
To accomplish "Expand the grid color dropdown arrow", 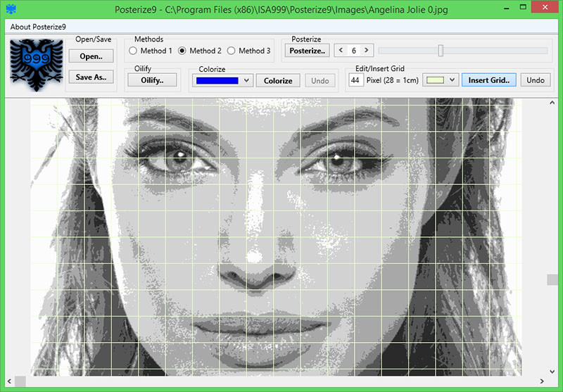I will click(x=452, y=80).
